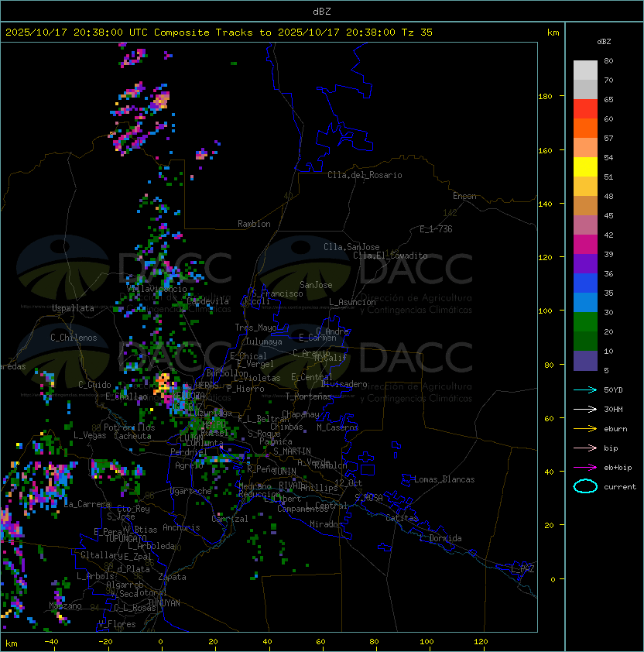Click the 'La_Carrera' map label

pyautogui.click(x=87, y=504)
